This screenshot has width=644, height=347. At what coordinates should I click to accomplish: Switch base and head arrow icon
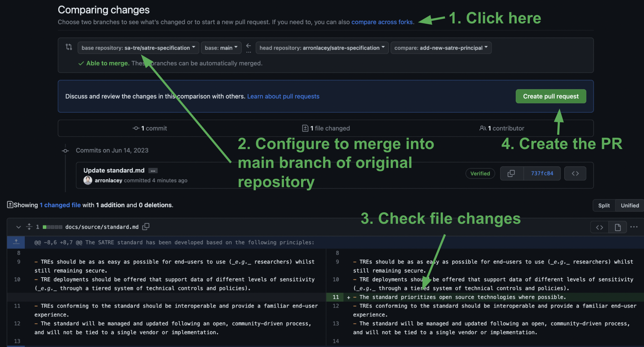point(248,47)
